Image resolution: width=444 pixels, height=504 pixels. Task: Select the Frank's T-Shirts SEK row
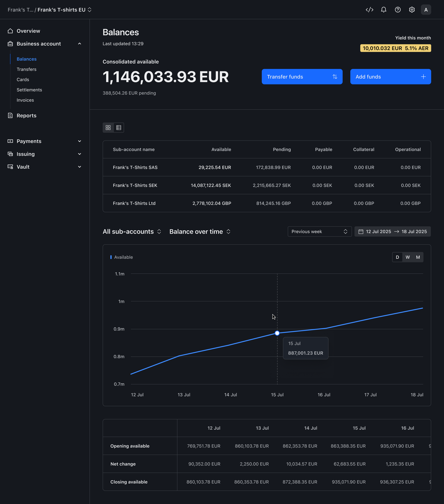[x=267, y=185]
